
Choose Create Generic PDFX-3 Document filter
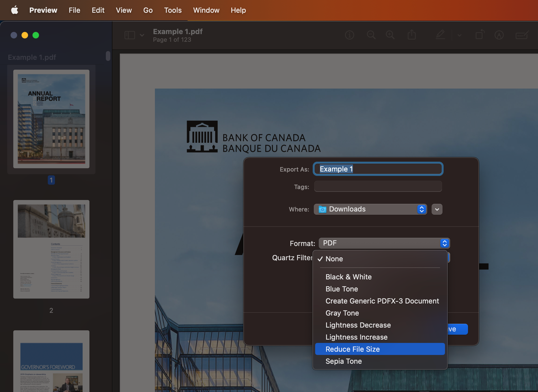tap(380, 301)
